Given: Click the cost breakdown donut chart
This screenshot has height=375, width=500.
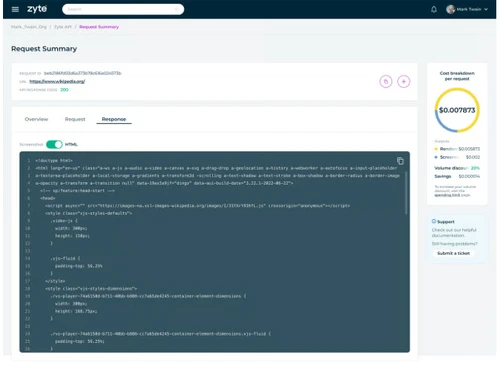Looking at the screenshot, I should [x=457, y=110].
